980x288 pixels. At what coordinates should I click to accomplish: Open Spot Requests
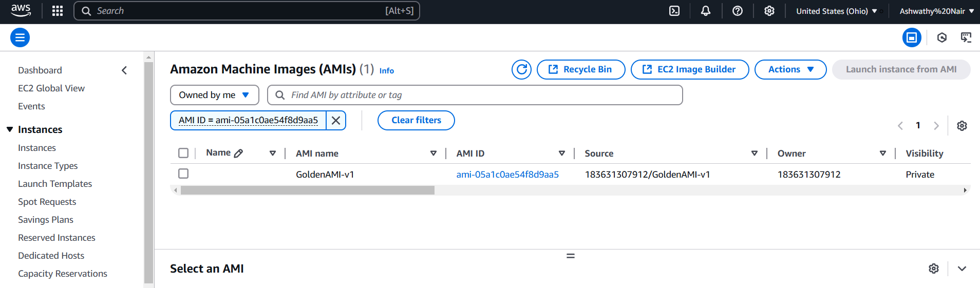(x=47, y=202)
